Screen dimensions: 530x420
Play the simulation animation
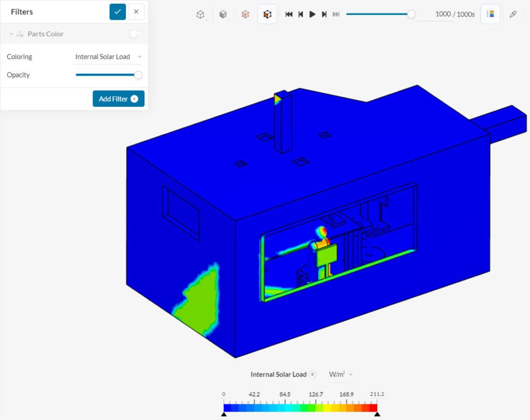coord(312,14)
